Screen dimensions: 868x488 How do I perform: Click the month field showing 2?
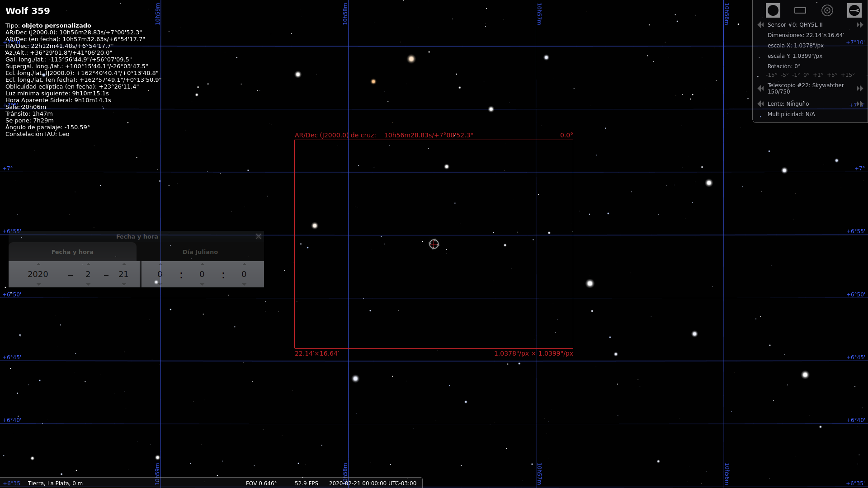point(88,274)
